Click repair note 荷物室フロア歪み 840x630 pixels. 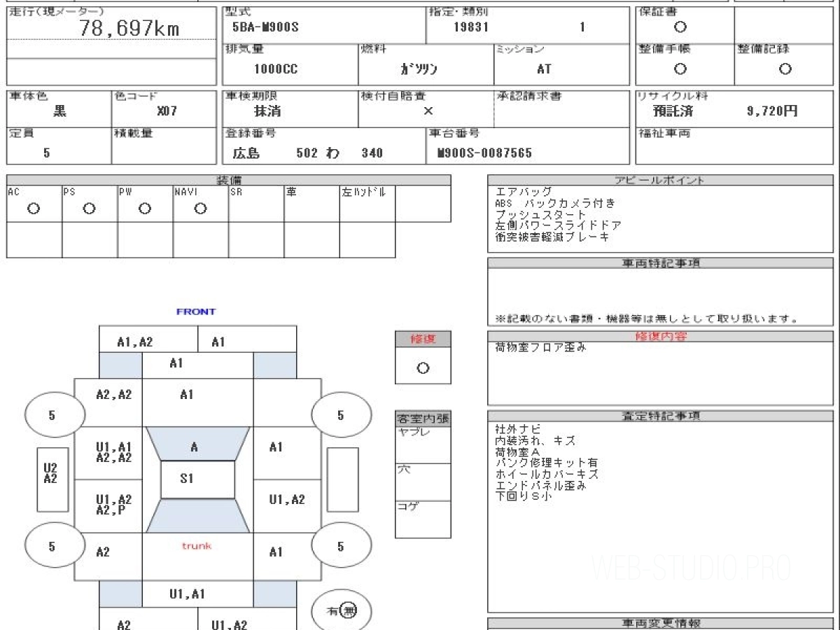tap(540, 348)
